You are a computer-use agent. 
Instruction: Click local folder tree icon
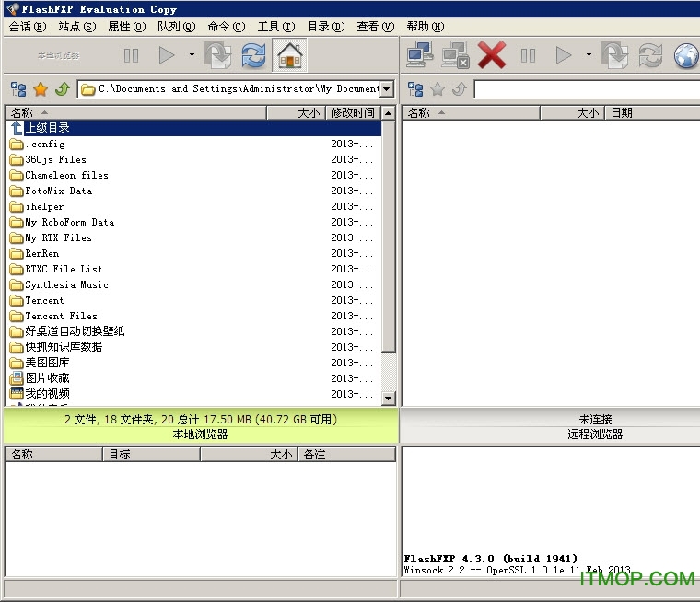tap(18, 89)
